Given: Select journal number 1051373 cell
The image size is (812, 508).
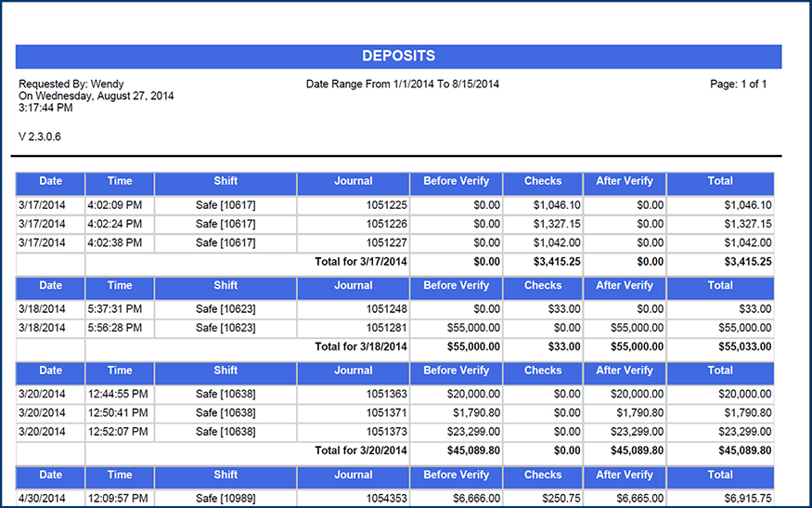Looking at the screenshot, I should click(386, 432).
